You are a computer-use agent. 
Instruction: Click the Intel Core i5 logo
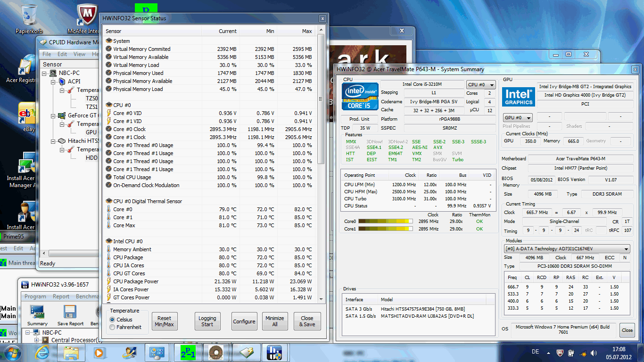coord(360,97)
